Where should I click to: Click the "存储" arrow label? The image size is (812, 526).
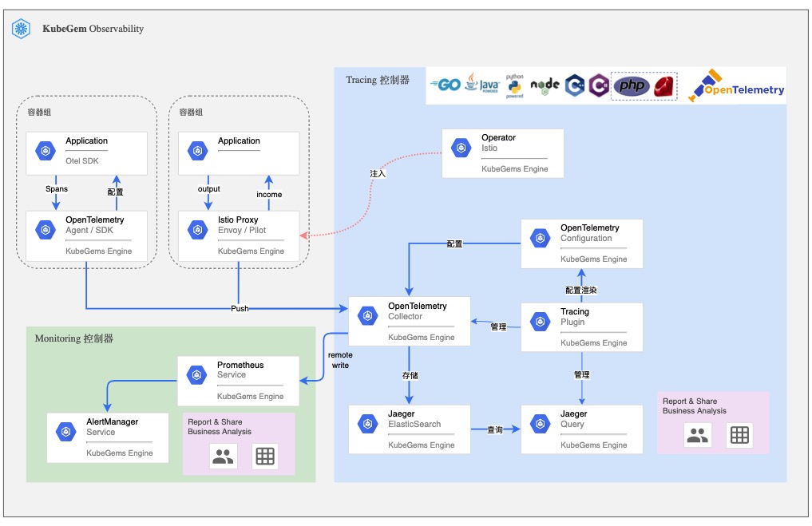click(x=410, y=375)
